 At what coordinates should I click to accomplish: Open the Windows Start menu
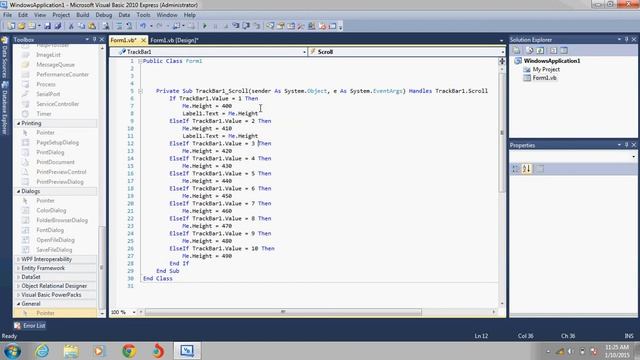pyautogui.click(x=12, y=351)
